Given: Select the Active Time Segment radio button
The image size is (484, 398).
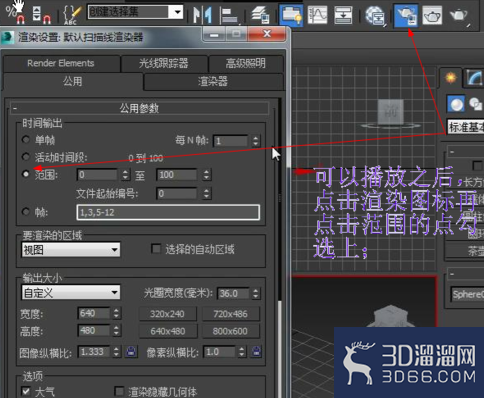Looking at the screenshot, I should 26,157.
